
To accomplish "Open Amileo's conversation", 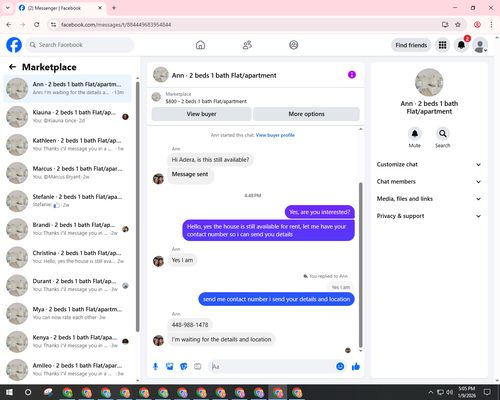I will [x=67, y=370].
